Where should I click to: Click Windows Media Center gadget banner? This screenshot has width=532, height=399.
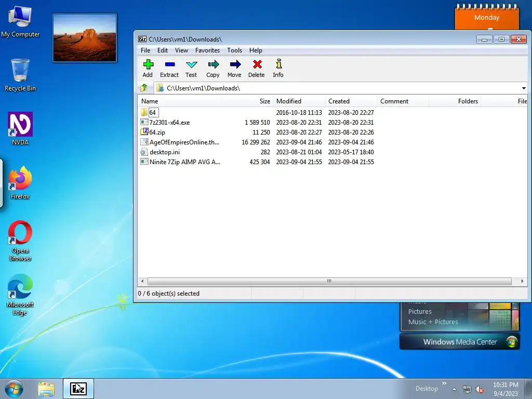[x=460, y=342]
